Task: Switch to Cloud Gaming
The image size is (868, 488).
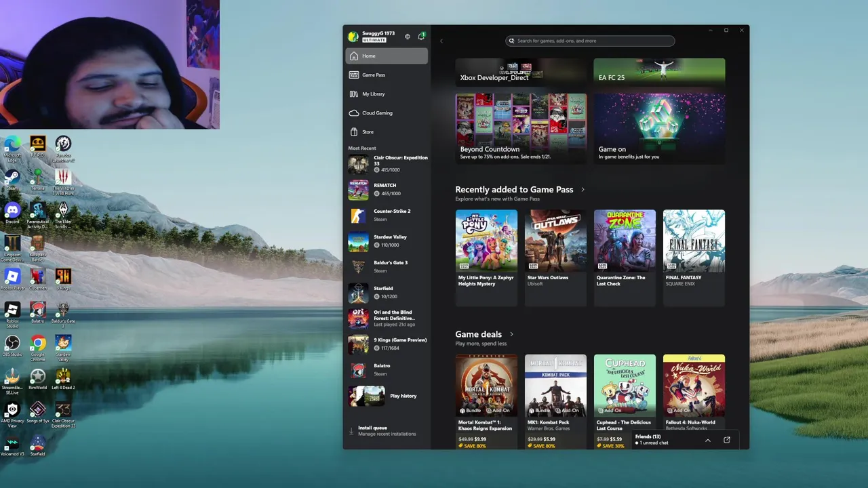Action: tap(387, 113)
